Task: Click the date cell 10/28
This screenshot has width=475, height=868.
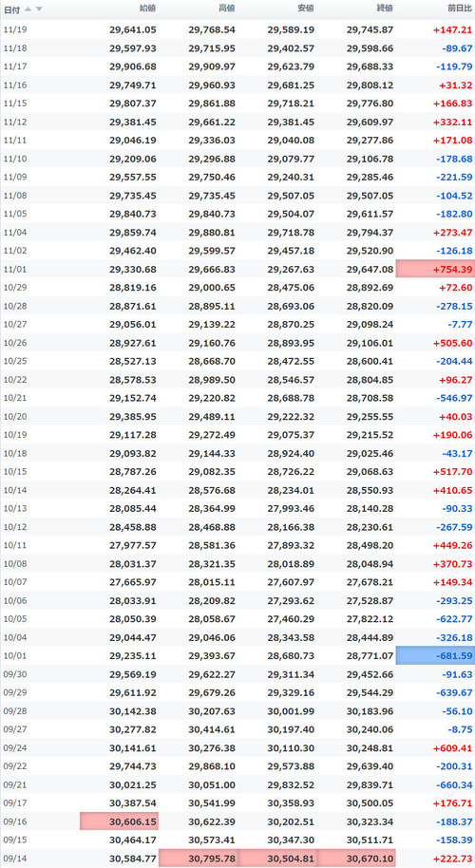Action: 15,306
